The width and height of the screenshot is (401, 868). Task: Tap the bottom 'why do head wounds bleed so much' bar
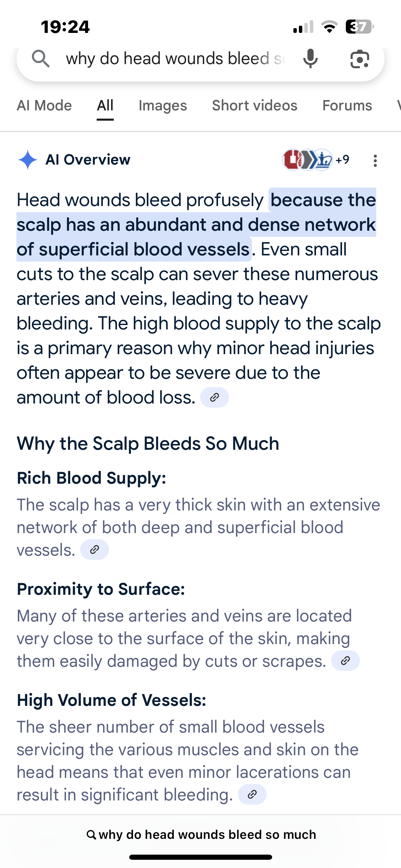coord(201,834)
